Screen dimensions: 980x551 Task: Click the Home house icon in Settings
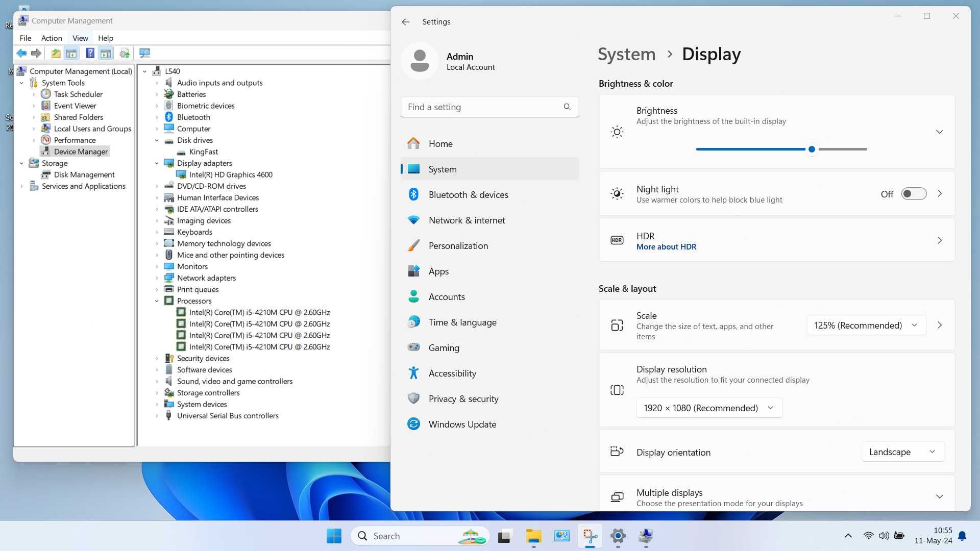point(413,143)
